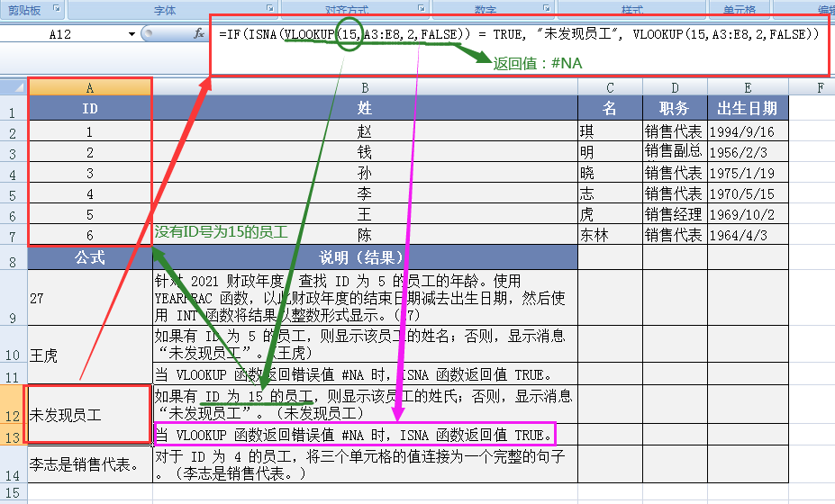Click the description 如果有 ID 为 15 的员工

[x=365, y=404]
